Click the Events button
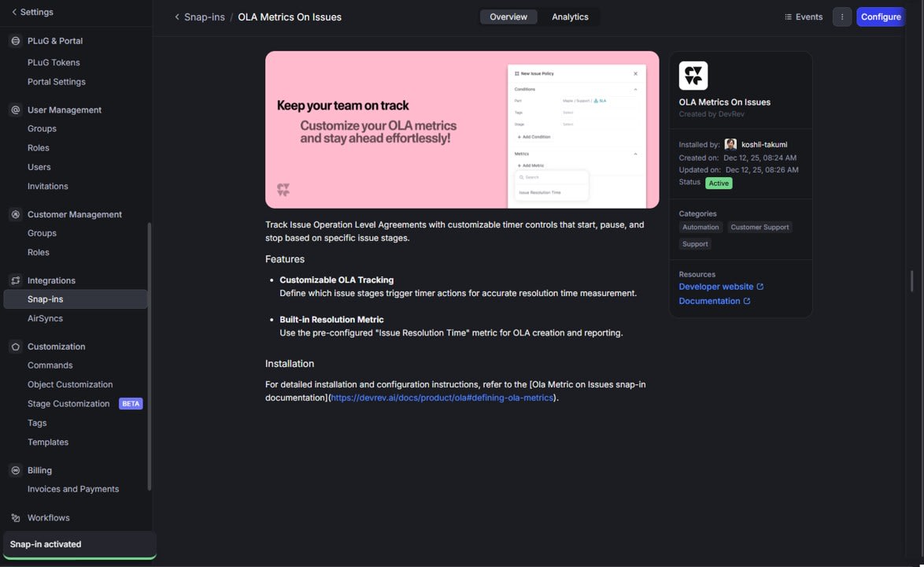Screen dimensions: 924x567 tap(804, 17)
